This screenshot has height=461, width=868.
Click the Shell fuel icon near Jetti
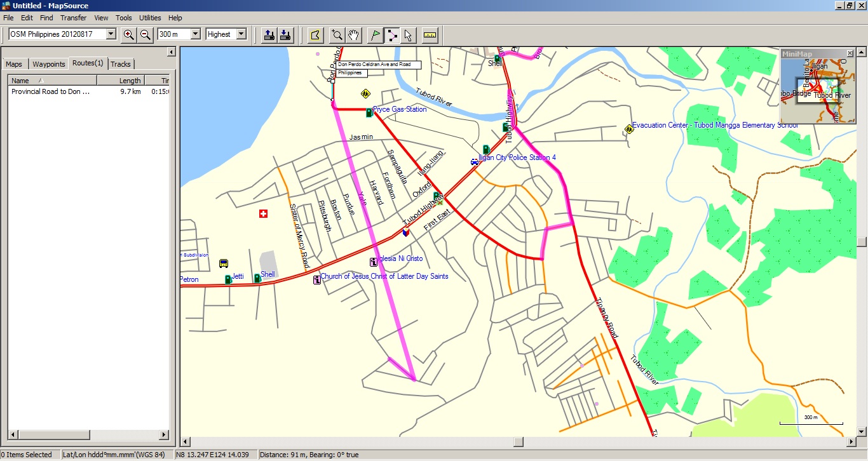coord(257,278)
